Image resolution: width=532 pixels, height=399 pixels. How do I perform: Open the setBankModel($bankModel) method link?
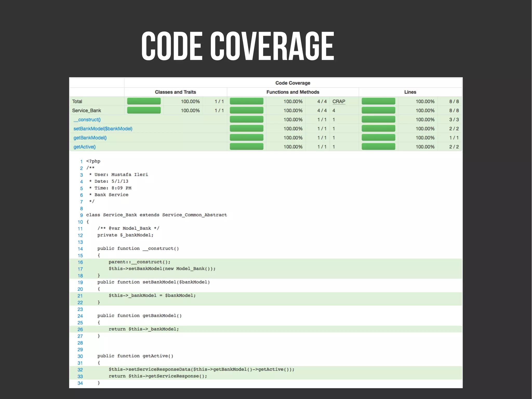pyautogui.click(x=103, y=129)
